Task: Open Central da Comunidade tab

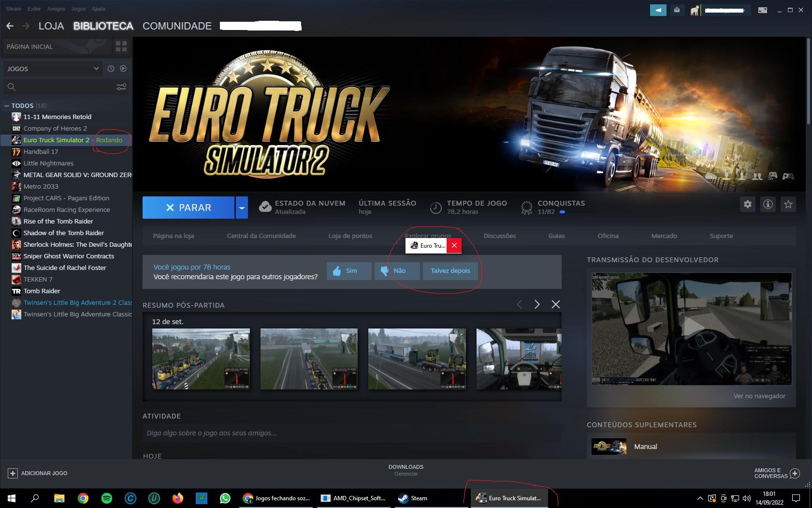Action: [x=261, y=236]
